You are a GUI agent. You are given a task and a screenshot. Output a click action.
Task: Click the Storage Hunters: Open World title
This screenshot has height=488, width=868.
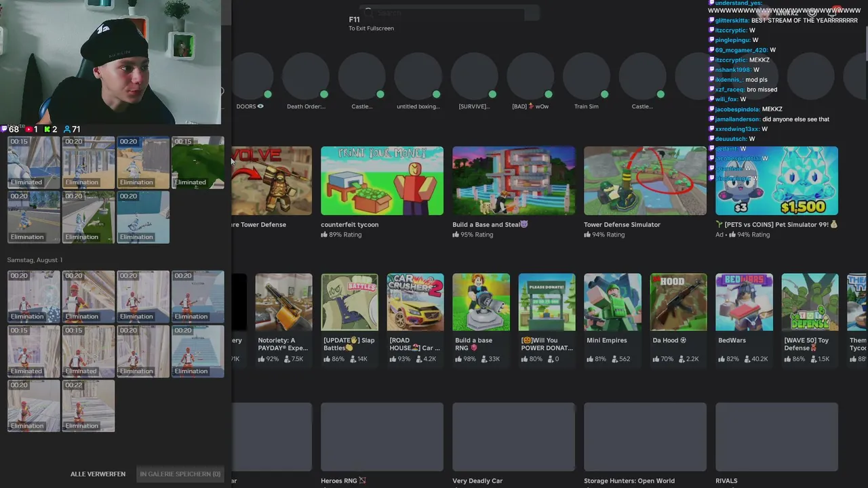629,481
